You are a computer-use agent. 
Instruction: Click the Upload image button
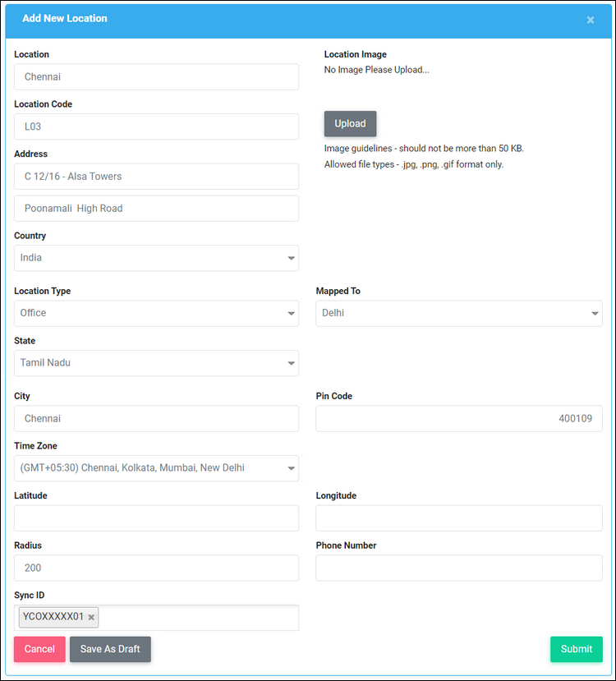point(350,123)
